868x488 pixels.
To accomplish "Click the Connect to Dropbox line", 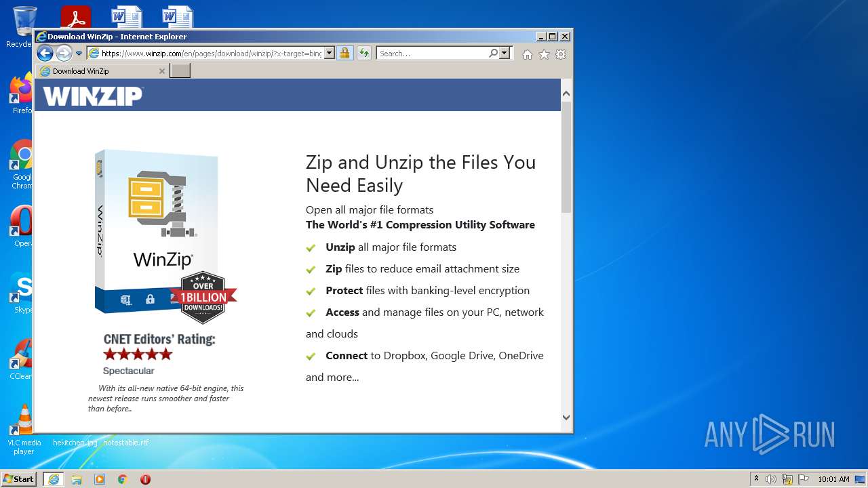I will (x=425, y=366).
